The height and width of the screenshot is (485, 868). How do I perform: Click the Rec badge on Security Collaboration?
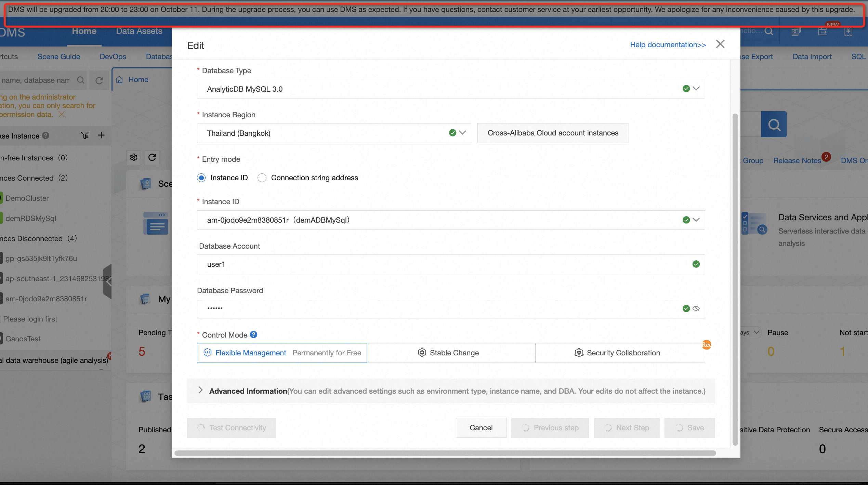pyautogui.click(x=707, y=345)
